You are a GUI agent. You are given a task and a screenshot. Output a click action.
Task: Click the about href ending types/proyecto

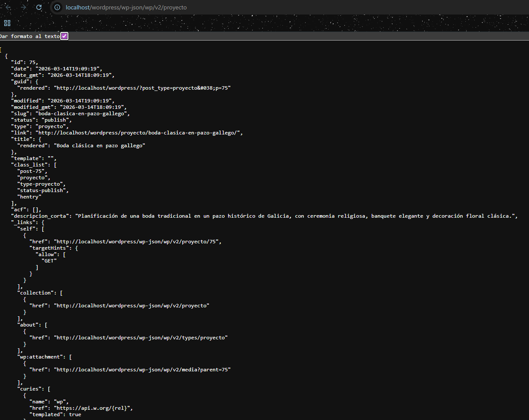(x=141, y=338)
